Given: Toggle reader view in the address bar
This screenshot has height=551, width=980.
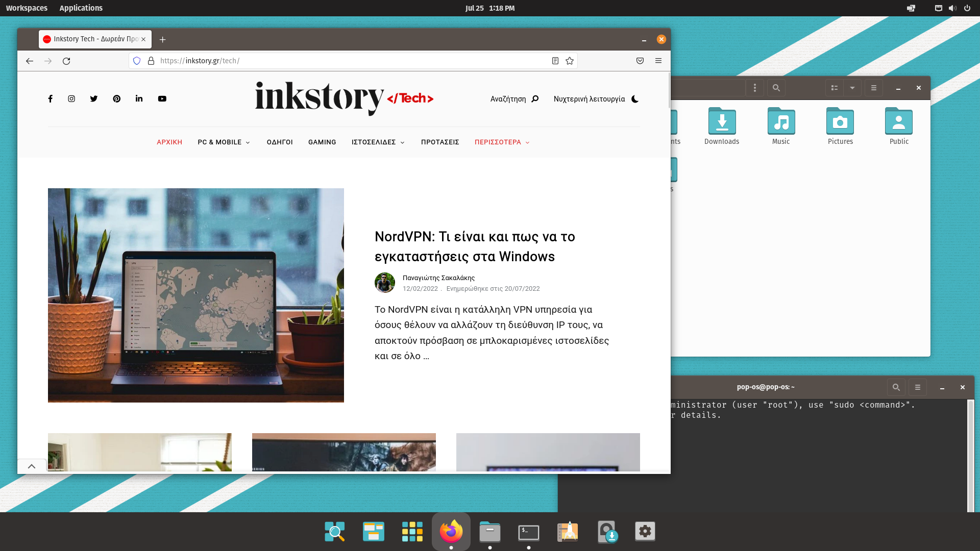Looking at the screenshot, I should 555,61.
